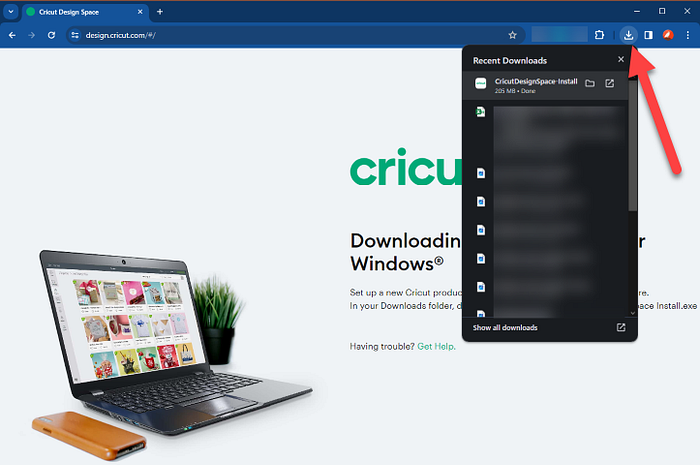Click the forward navigation arrow
The image size is (700, 465).
pyautogui.click(x=31, y=35)
